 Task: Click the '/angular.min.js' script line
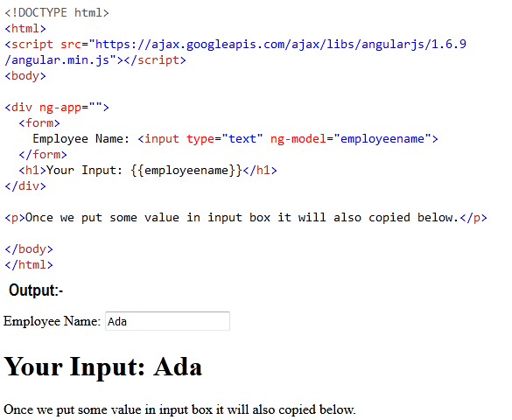coord(95,60)
